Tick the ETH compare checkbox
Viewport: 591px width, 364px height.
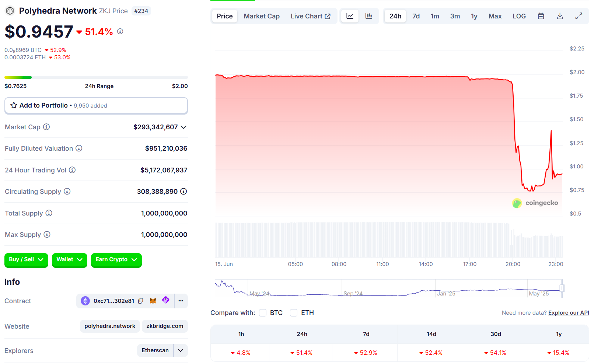pos(294,313)
